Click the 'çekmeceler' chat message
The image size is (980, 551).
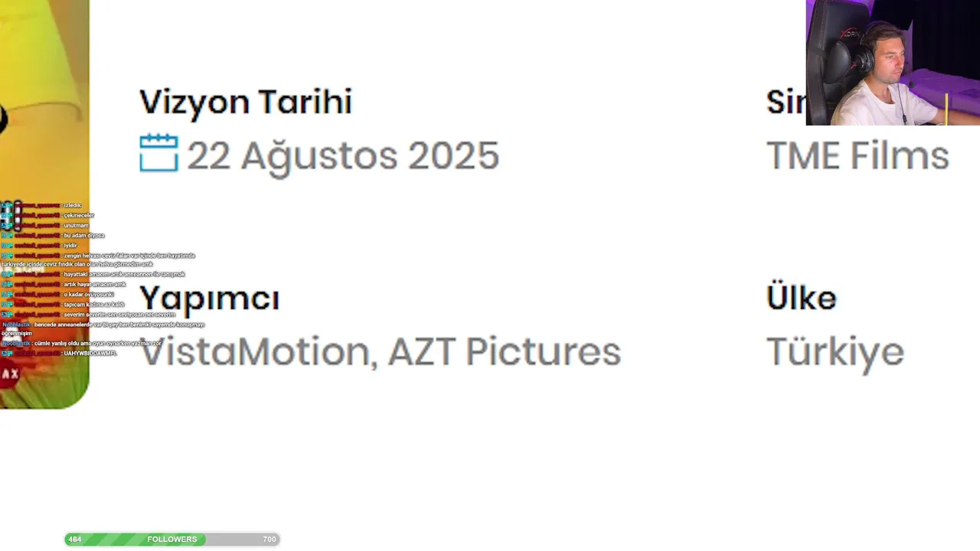click(79, 216)
